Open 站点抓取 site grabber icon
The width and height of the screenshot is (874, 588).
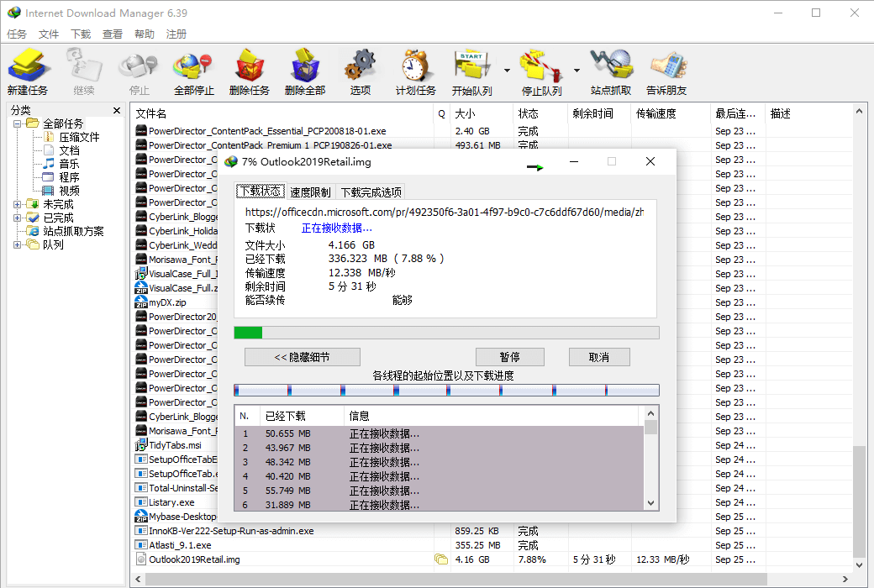tap(611, 72)
